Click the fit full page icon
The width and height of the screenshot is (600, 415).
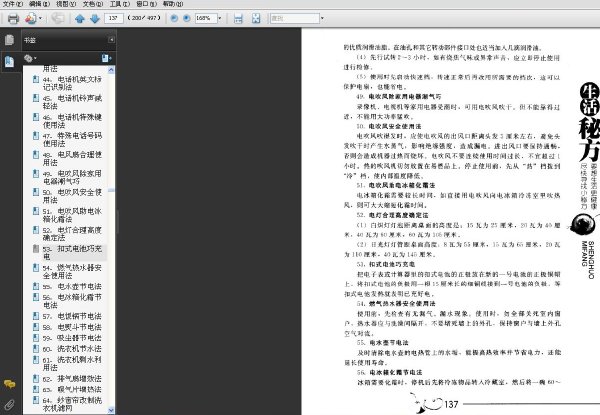point(256,18)
